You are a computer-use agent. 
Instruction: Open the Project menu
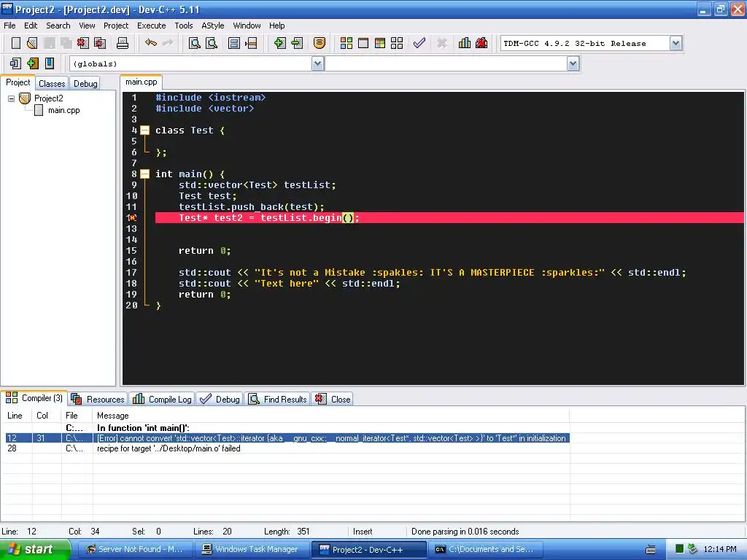click(116, 26)
